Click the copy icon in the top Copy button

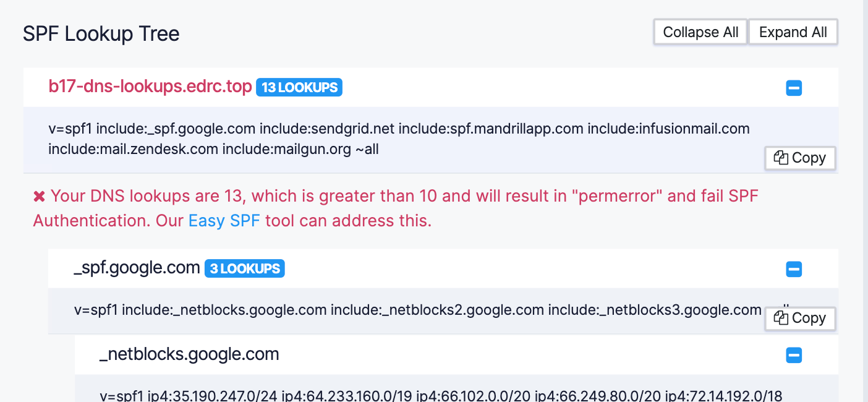pyautogui.click(x=781, y=158)
